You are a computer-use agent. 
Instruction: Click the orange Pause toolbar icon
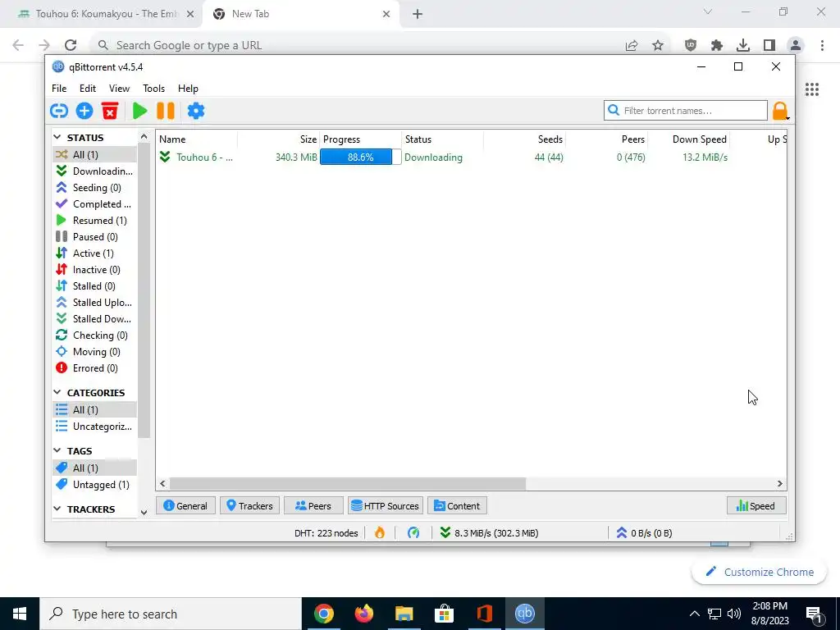(x=166, y=111)
